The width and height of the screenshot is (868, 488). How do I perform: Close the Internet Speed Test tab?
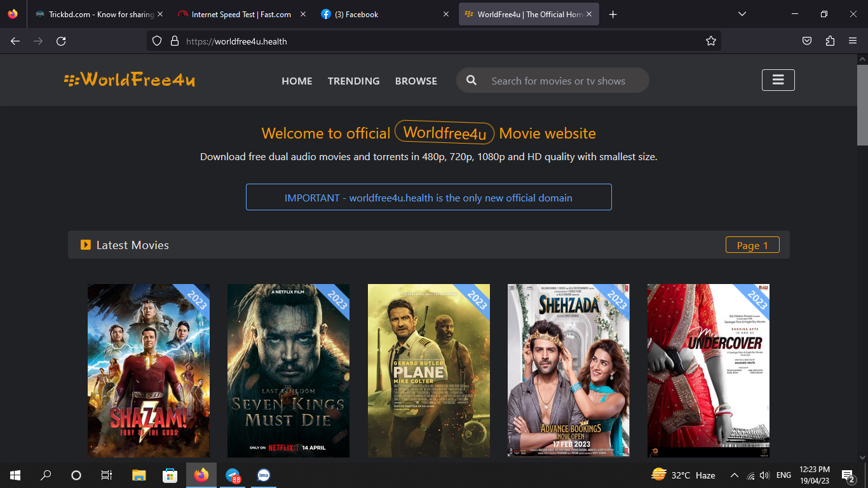(302, 14)
